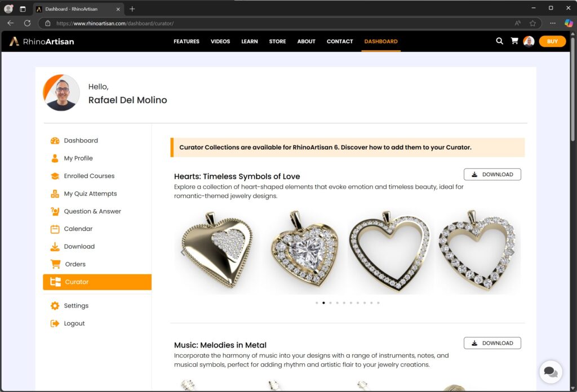
Task: Open the browser profile icon in title bar
Action: (8, 9)
